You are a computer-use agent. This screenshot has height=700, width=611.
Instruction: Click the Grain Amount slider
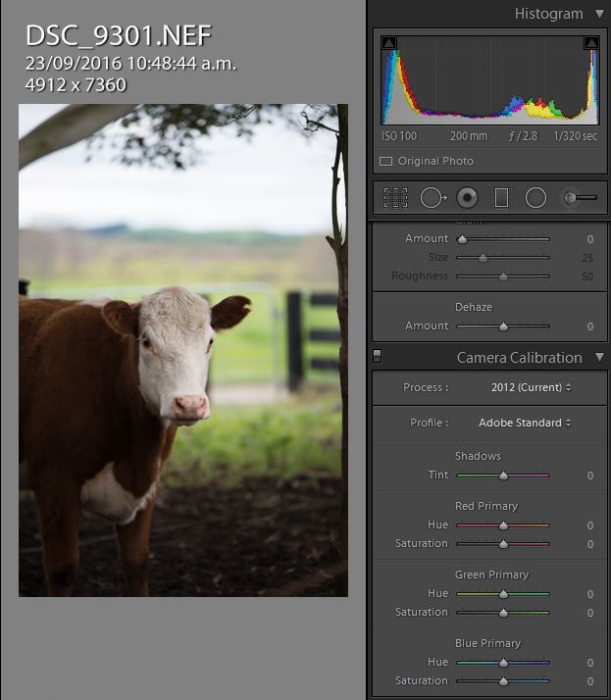click(503, 239)
